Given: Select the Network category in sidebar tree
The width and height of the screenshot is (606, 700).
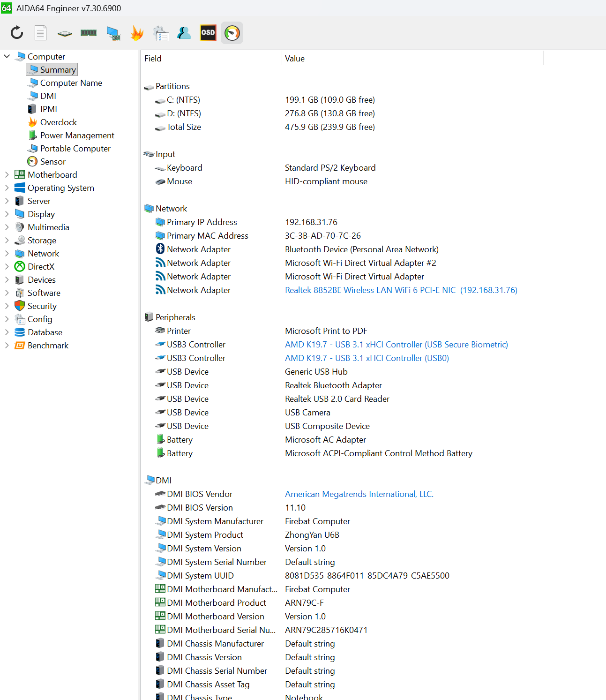Looking at the screenshot, I should click(x=37, y=253).
